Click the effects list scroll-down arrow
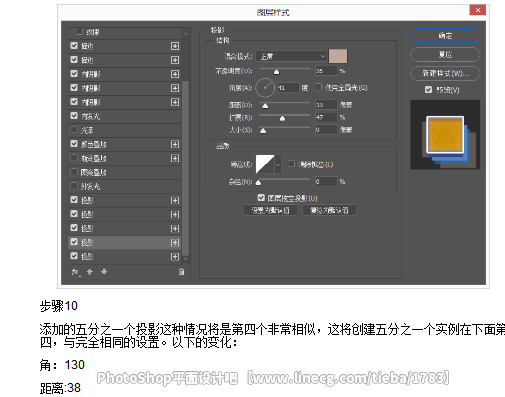This screenshot has width=505, height=397. 186,258
